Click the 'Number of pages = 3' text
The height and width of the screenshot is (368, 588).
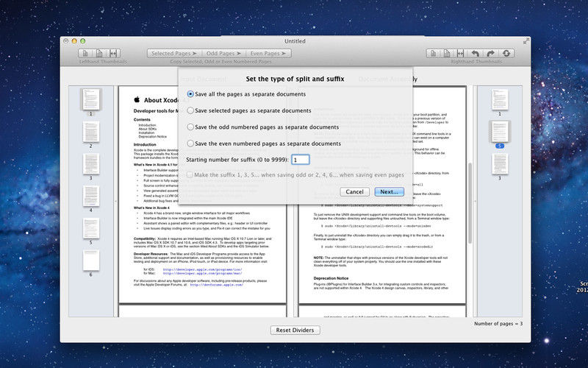[498, 323]
